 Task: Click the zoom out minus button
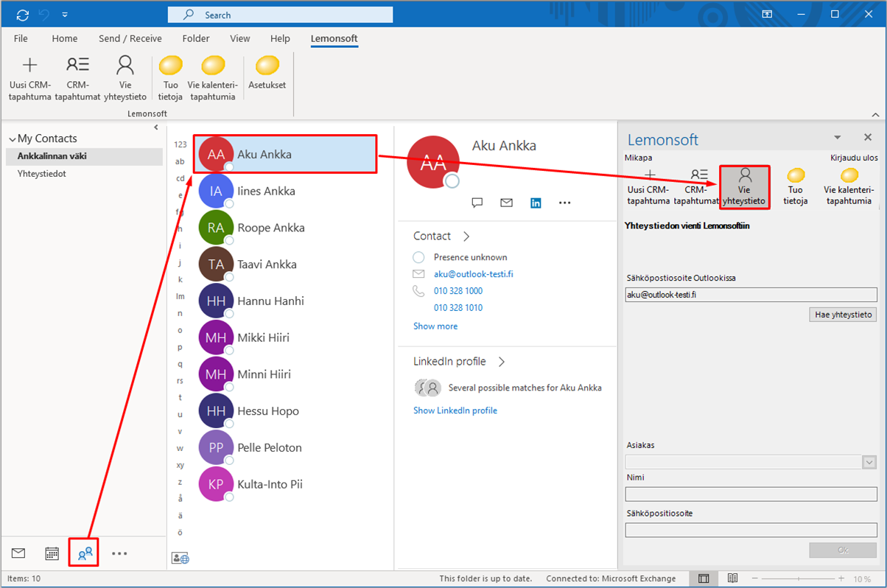(x=755, y=578)
